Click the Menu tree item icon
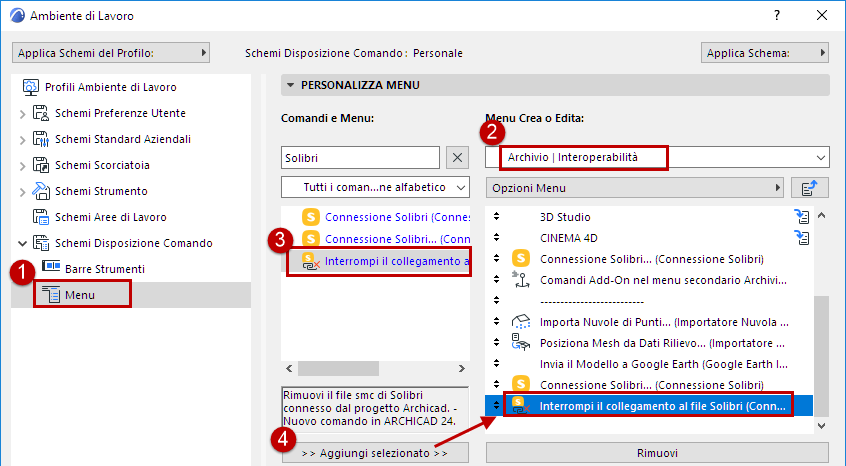Viewport: 846px width, 466px height. pyautogui.click(x=51, y=295)
